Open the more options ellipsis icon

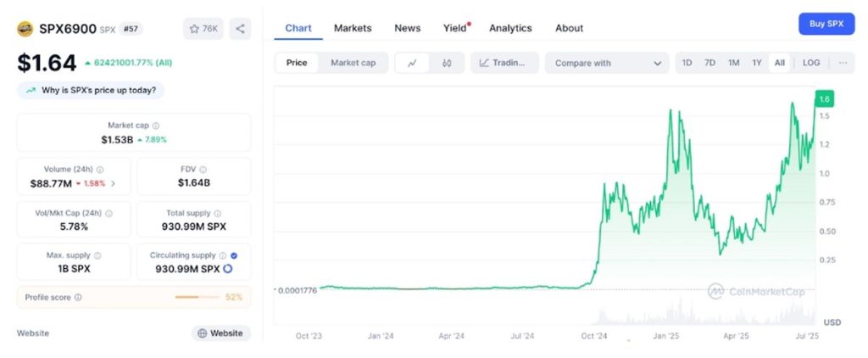click(x=843, y=63)
